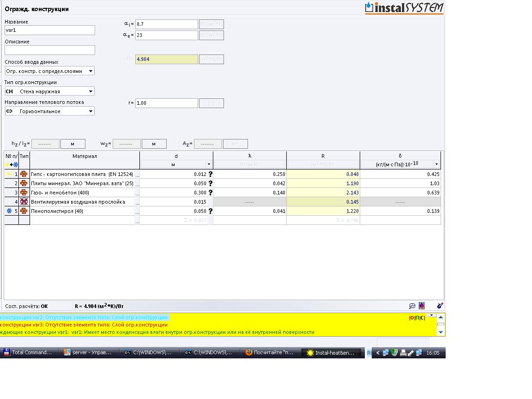Click the brick layer-type icon in row 1

coord(24,174)
